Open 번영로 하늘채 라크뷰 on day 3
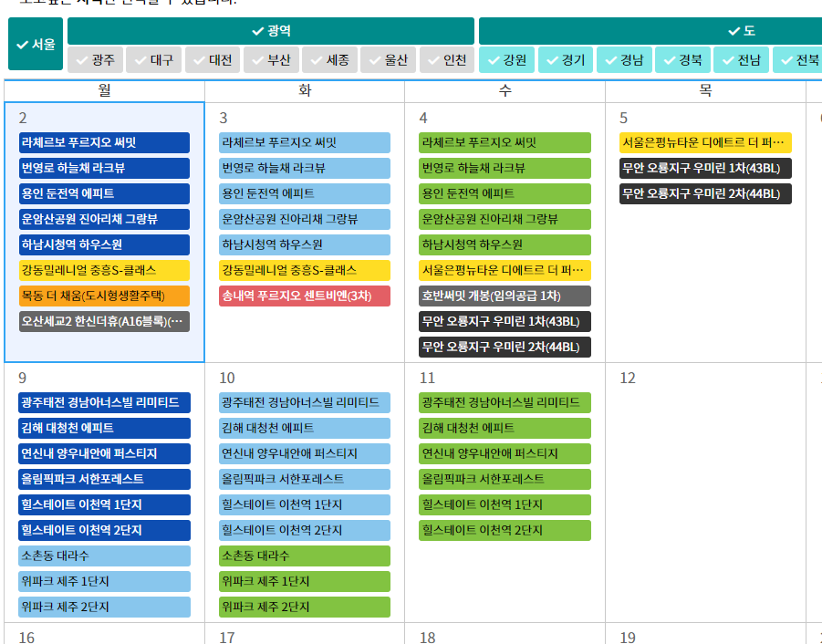 click(305, 168)
